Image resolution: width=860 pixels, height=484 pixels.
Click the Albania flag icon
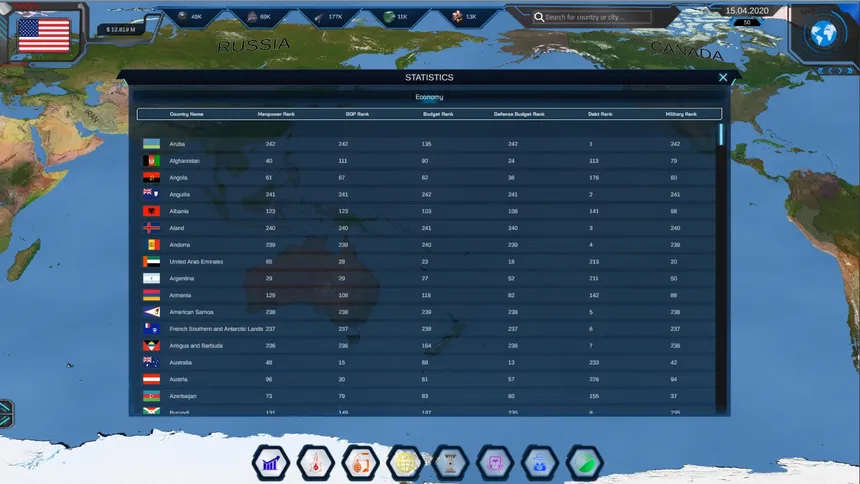click(x=151, y=211)
